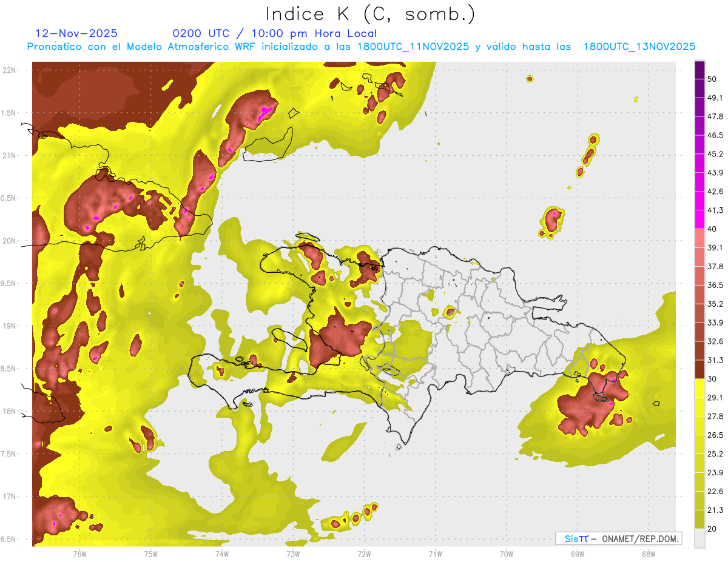Screen dimensions: 728x562
Task: Click the map title "Indice K (C, somb.)"
Action: (370, 14)
